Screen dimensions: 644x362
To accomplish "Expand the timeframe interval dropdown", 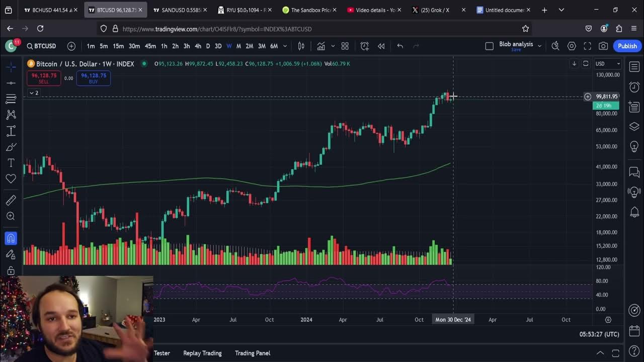I will pyautogui.click(x=285, y=46).
